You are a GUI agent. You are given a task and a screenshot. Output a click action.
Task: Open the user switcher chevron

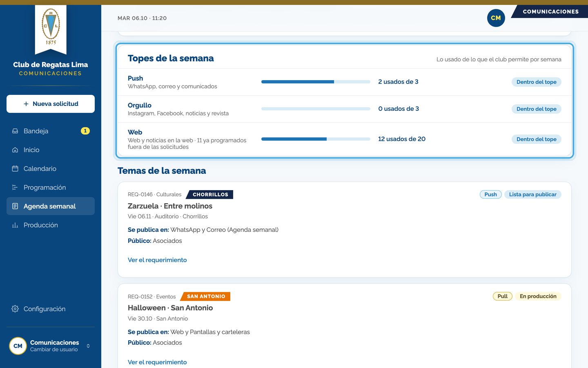tap(88, 346)
